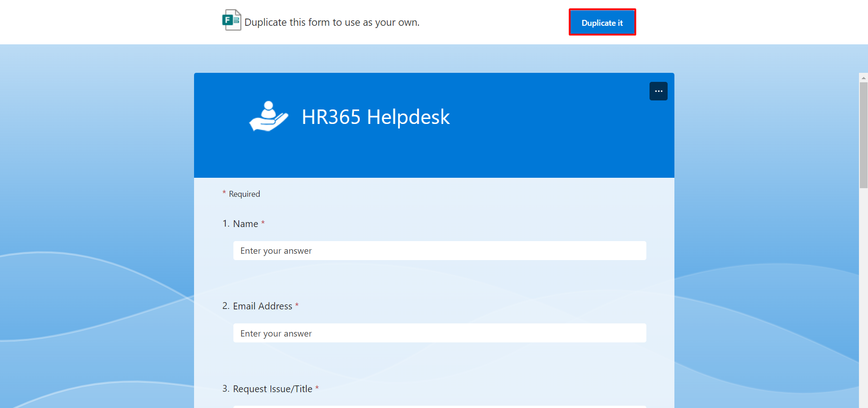This screenshot has width=868, height=408.
Task: Click the Microsoft Forms document icon
Action: [232, 20]
